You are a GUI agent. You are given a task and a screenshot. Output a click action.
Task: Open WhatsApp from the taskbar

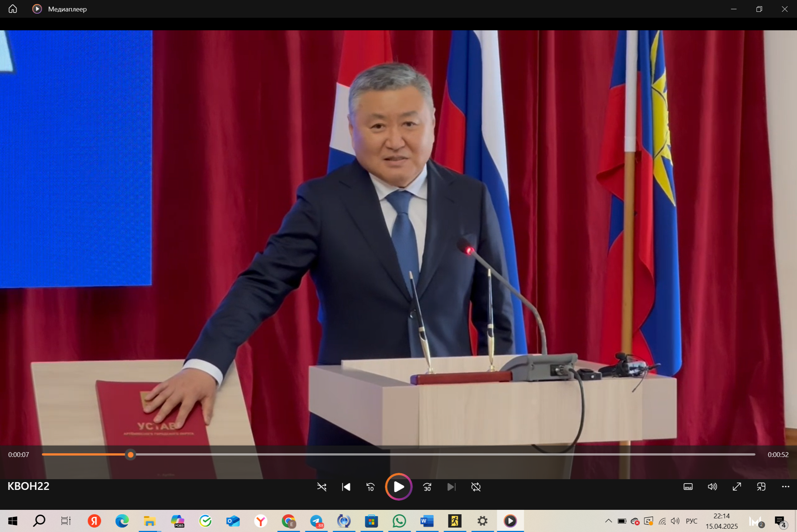(399, 521)
